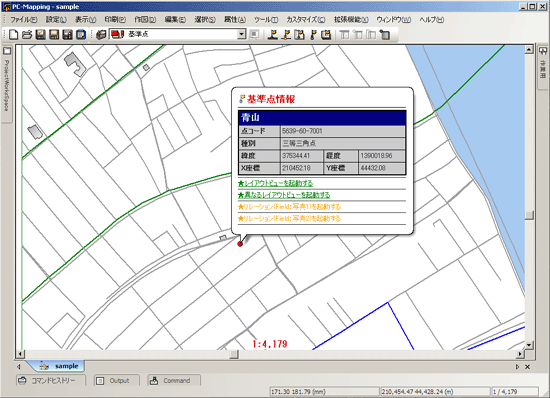Click the gray floppy disk save icon
The image size is (550, 398).
click(41, 34)
